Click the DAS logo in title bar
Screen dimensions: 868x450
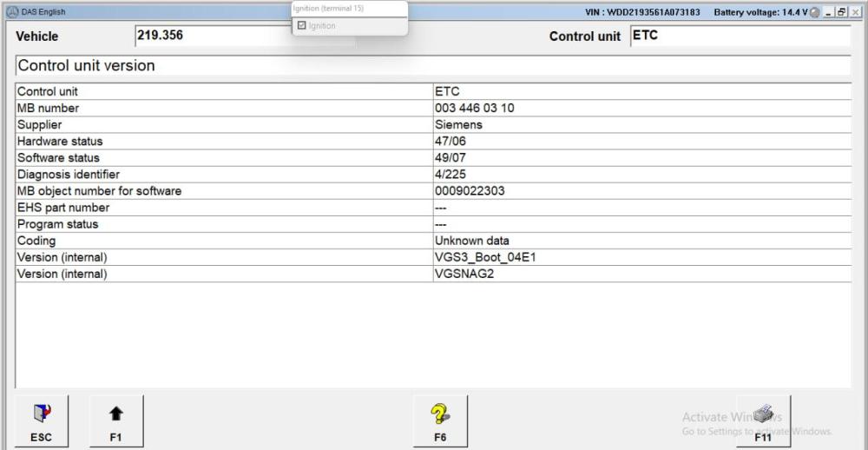point(8,11)
